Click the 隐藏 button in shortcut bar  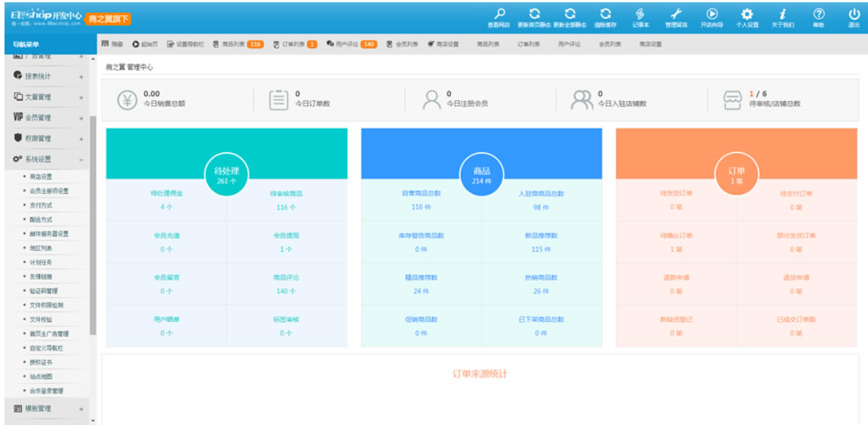point(112,44)
